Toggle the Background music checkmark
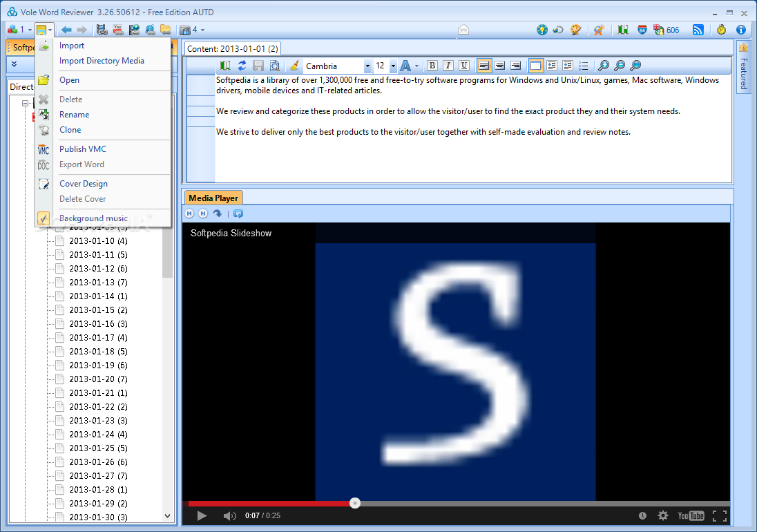This screenshot has width=757, height=532. 44,218
